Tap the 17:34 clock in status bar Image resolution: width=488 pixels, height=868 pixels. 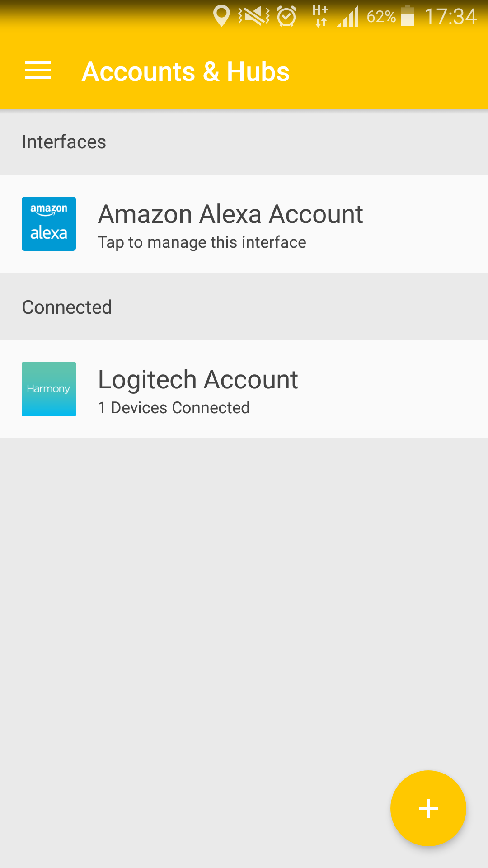coord(450,17)
